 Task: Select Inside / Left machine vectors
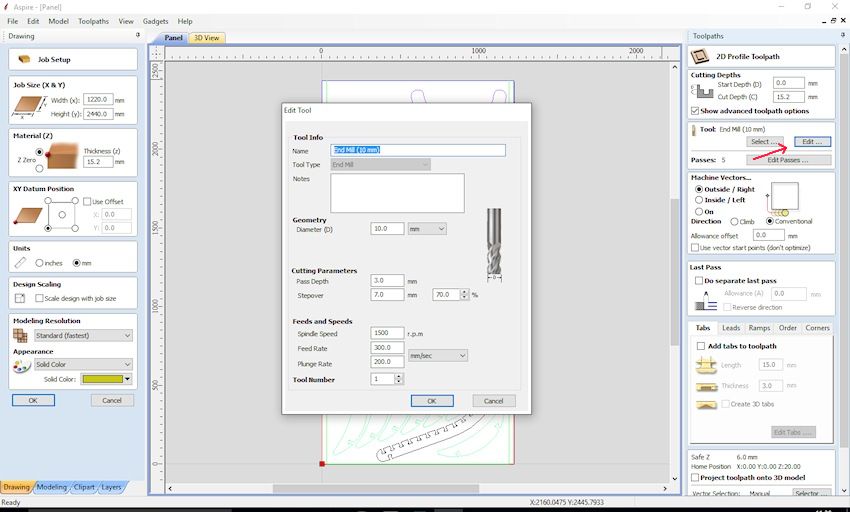click(699, 200)
